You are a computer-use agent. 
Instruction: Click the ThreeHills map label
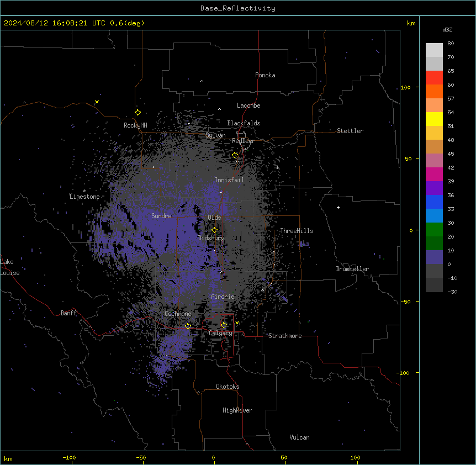(x=297, y=231)
